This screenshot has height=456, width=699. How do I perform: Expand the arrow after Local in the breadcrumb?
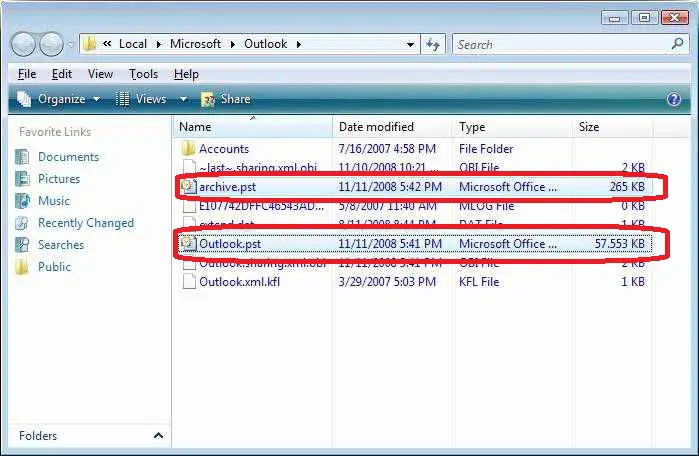[158, 44]
